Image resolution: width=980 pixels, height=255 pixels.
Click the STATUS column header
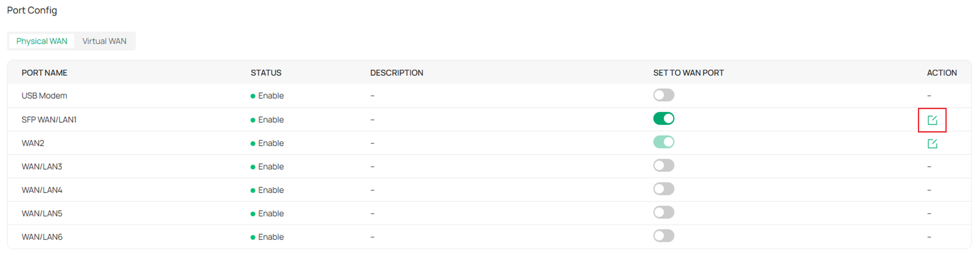tap(266, 72)
